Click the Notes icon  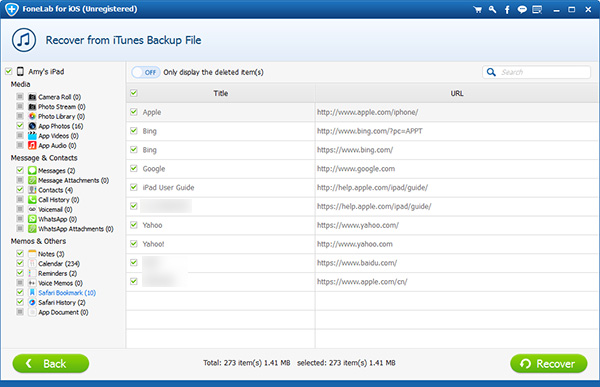(x=32, y=254)
